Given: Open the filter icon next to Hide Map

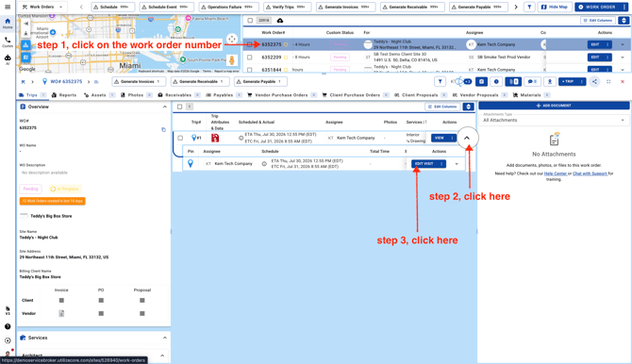Looking at the screenshot, I should coord(529,7).
